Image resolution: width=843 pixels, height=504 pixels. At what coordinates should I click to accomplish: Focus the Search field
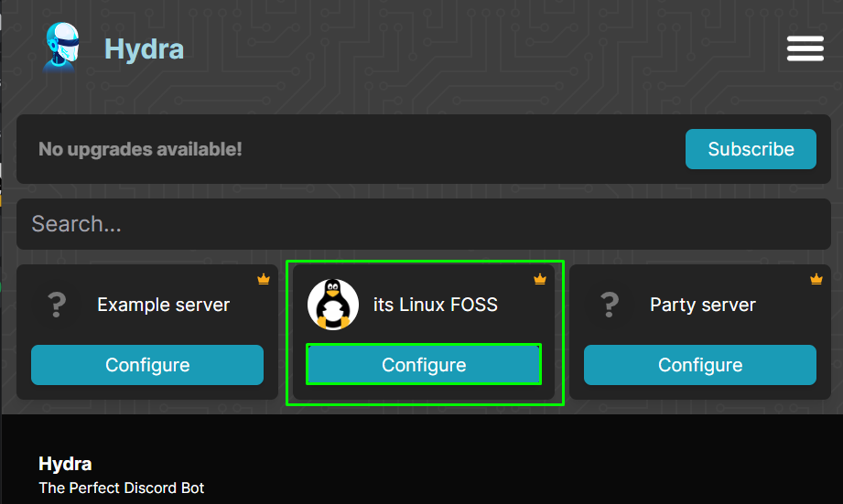click(424, 224)
